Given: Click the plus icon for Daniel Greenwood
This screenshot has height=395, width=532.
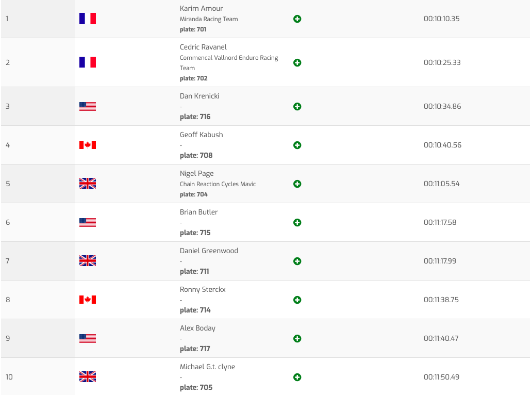Looking at the screenshot, I should pos(297,261).
